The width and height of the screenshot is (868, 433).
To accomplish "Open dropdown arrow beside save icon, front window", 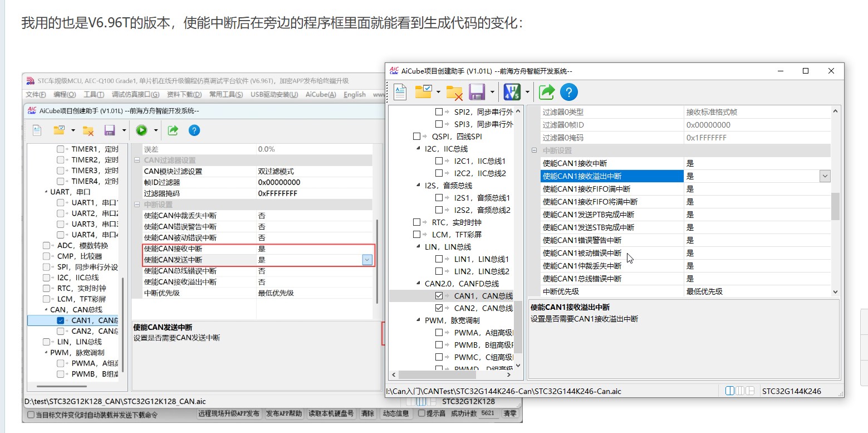I will click(492, 92).
